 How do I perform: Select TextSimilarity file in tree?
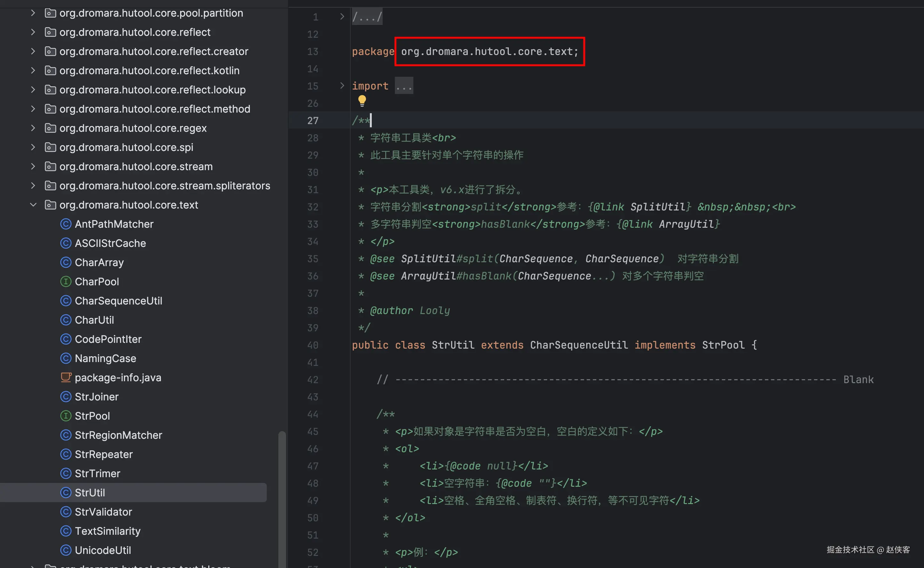click(108, 531)
